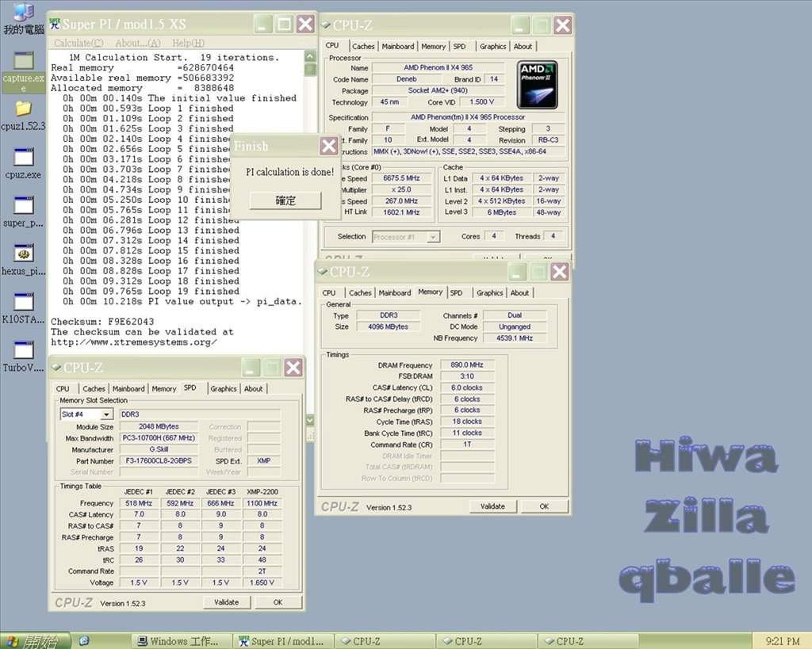Image resolution: width=812 pixels, height=649 pixels.
Task: Open the cpuz1.52.3 folder icon
Action: 23,116
